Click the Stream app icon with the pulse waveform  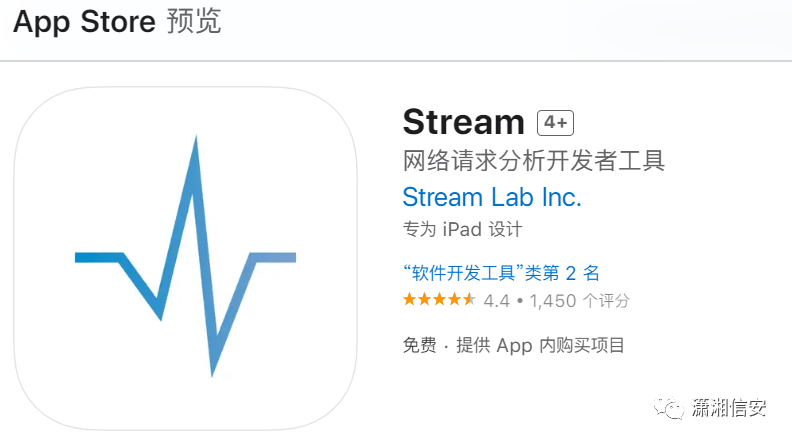point(185,258)
